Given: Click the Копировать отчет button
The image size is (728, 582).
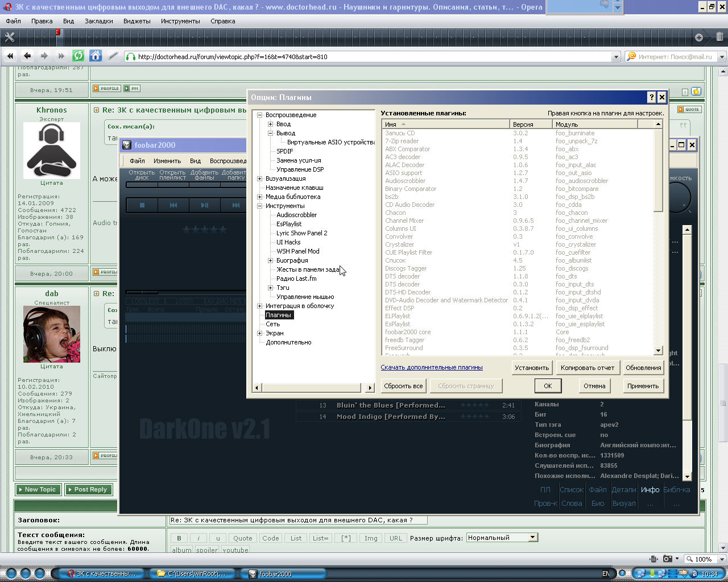Looking at the screenshot, I should click(588, 368).
